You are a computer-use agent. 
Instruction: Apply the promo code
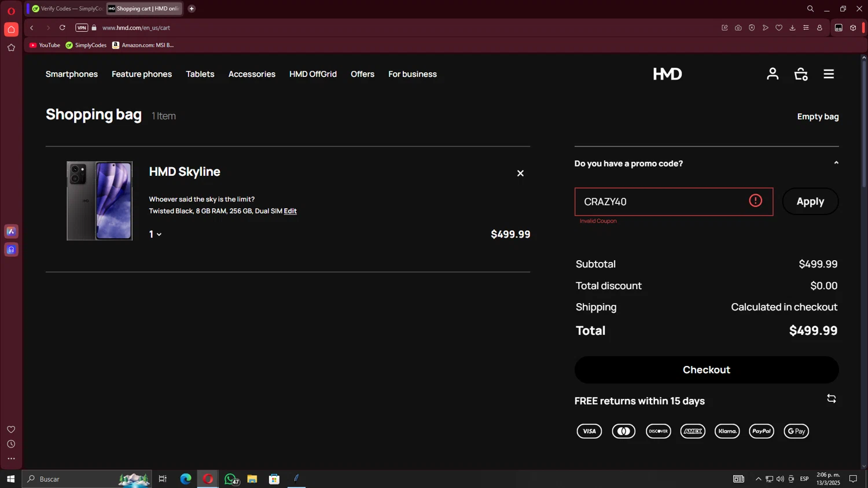[x=810, y=201]
